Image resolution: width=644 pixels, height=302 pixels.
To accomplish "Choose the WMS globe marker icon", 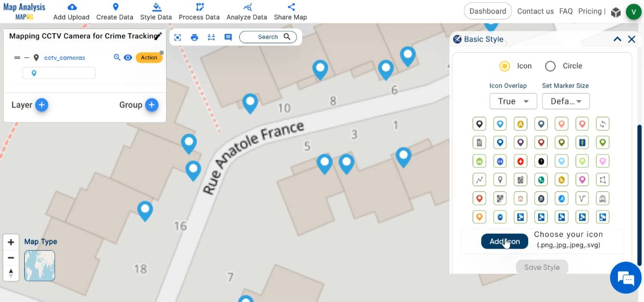I will coord(603,199).
